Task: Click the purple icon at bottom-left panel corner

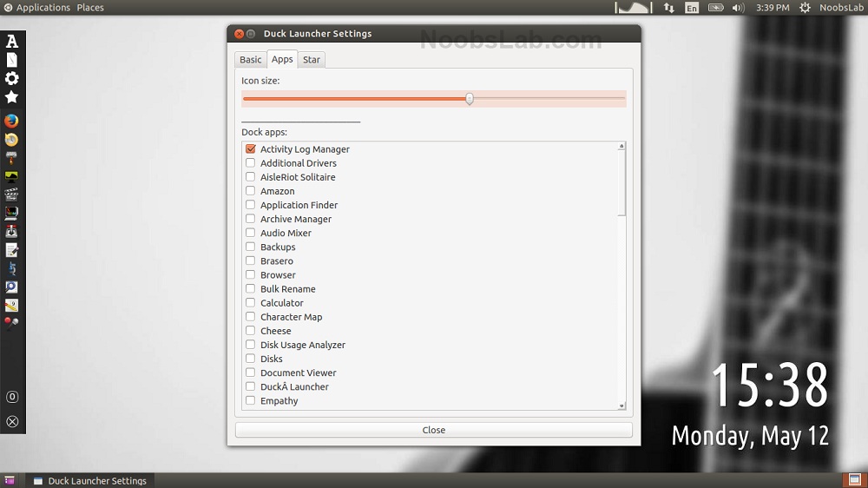Action: coord(10,480)
